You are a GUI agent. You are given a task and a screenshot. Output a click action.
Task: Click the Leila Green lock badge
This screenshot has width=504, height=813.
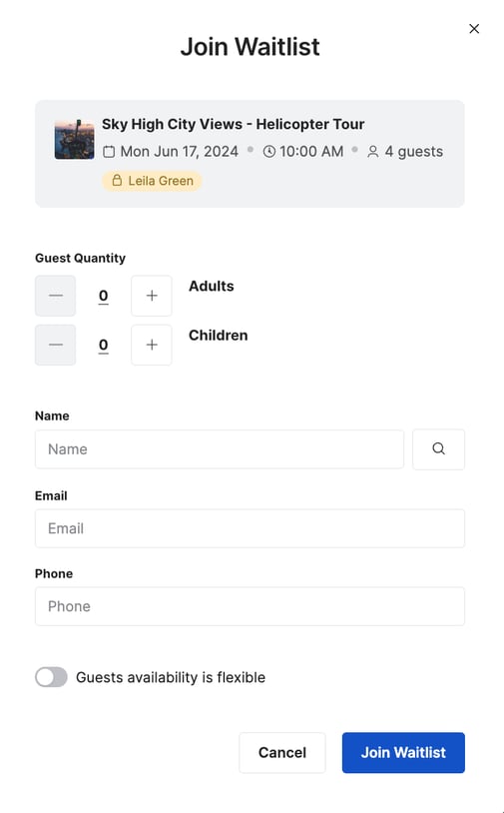tap(152, 181)
